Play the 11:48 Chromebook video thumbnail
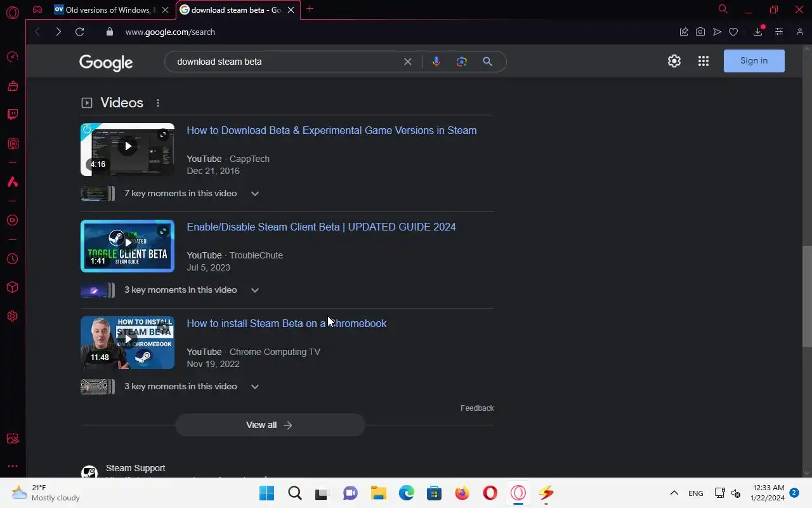Screen dimensions: 812x508 click(128, 342)
